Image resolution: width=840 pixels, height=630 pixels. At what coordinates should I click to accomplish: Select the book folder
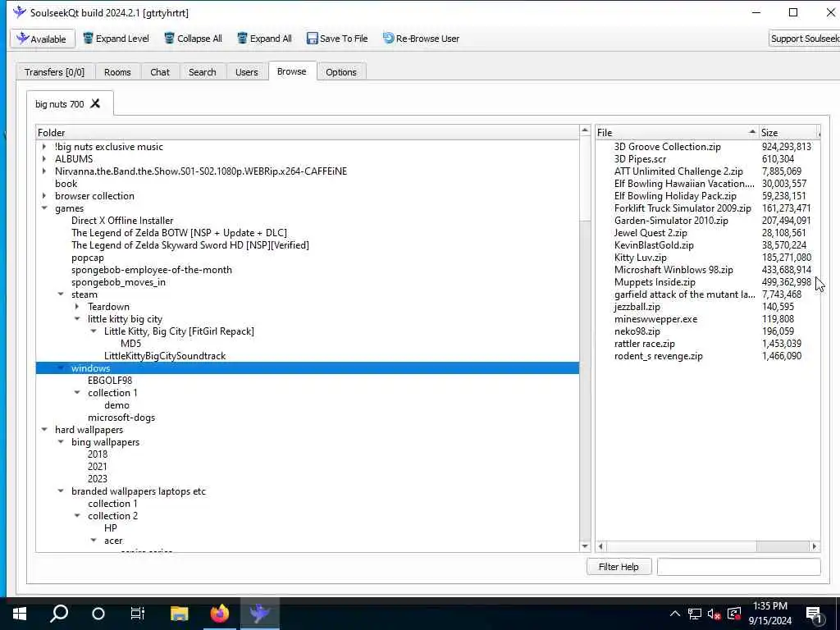[66, 183]
